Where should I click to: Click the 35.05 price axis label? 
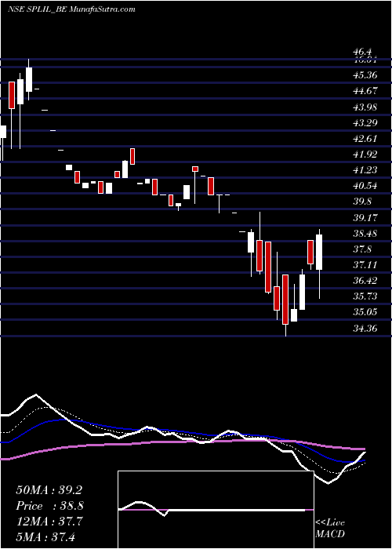click(365, 312)
